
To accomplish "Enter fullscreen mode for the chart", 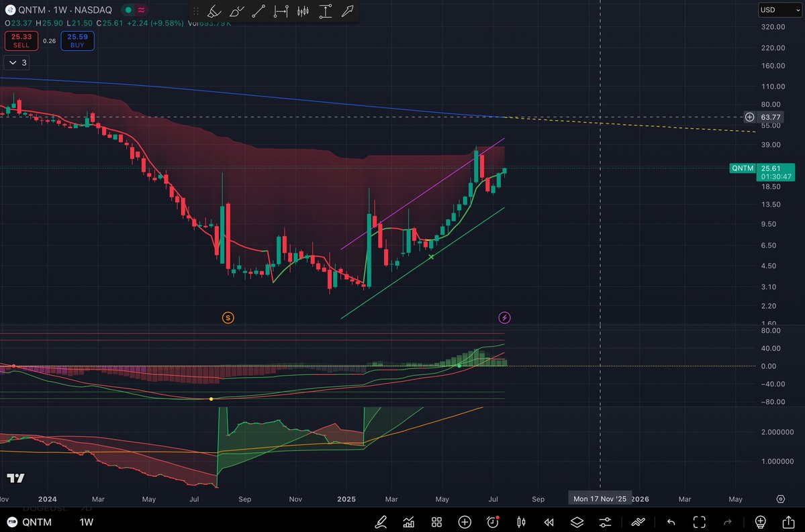I will [x=699, y=522].
